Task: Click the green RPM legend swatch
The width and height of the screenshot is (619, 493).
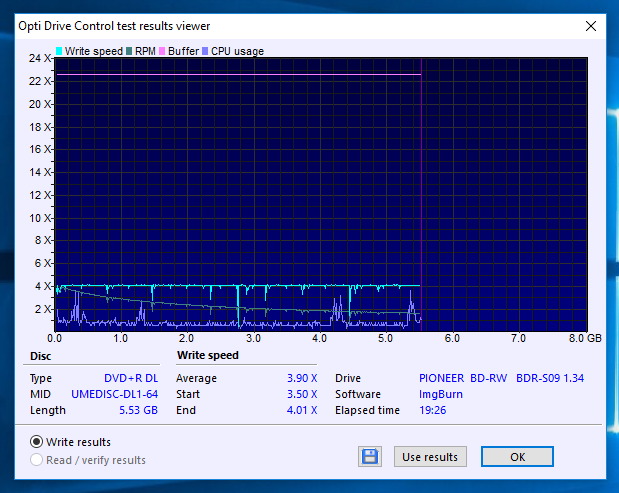Action: pos(129,51)
